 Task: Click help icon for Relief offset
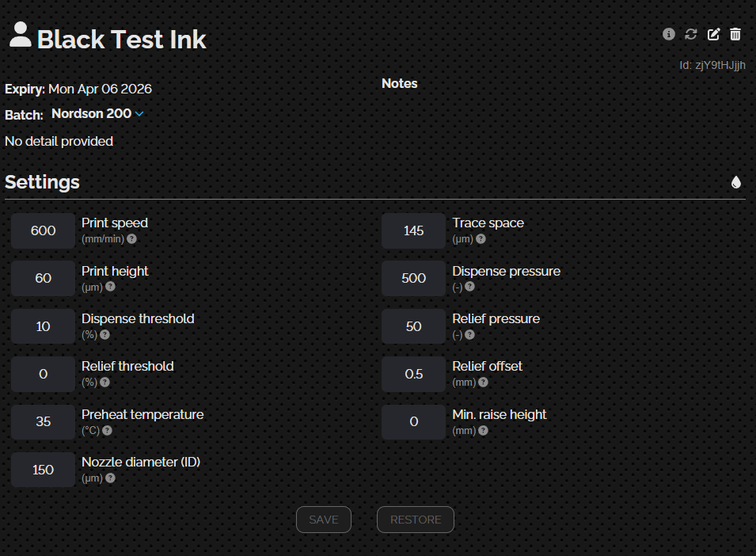coord(484,382)
